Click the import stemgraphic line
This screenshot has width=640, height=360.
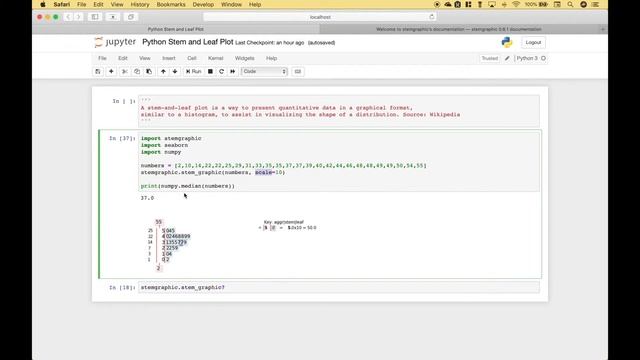(x=171, y=138)
